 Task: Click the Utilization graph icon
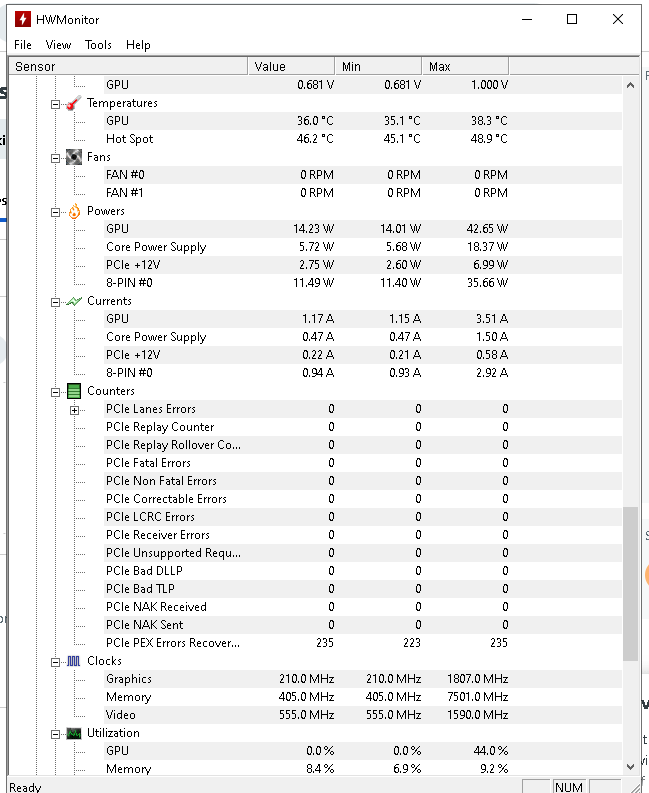coord(74,733)
